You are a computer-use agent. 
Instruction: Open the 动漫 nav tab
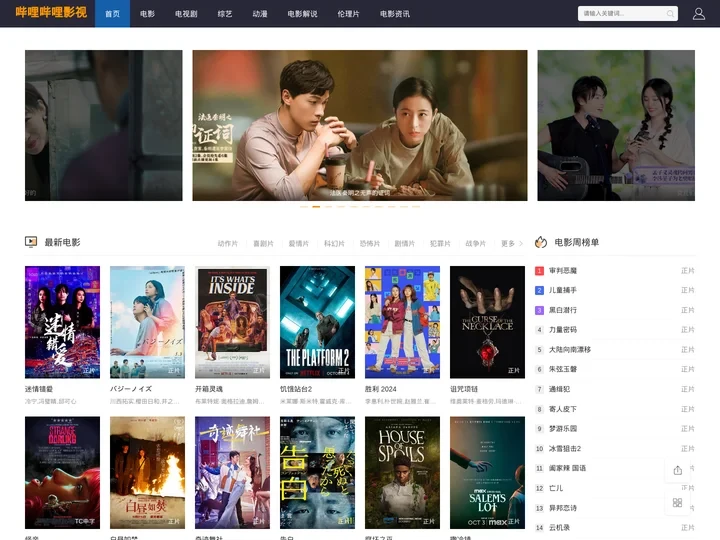[260, 14]
